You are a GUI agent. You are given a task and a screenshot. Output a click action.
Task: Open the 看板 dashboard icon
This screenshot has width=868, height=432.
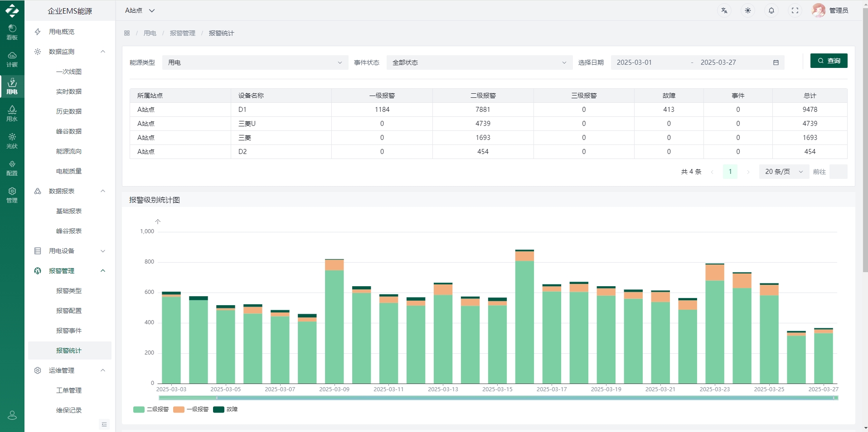pyautogui.click(x=12, y=32)
